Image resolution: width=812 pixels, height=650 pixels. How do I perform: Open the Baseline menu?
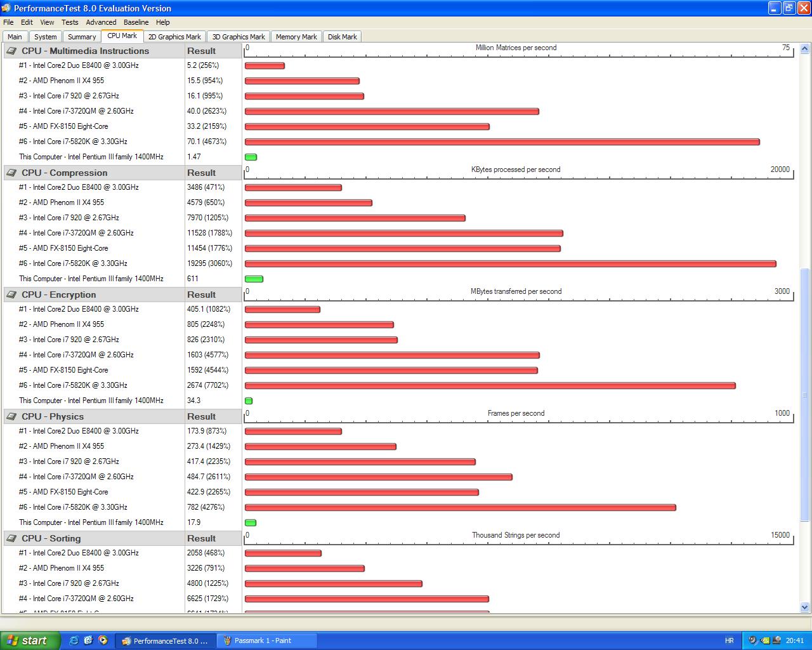pyautogui.click(x=136, y=22)
